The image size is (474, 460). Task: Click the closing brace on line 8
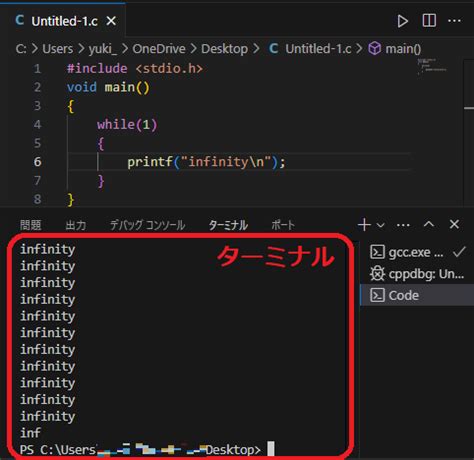click(71, 199)
